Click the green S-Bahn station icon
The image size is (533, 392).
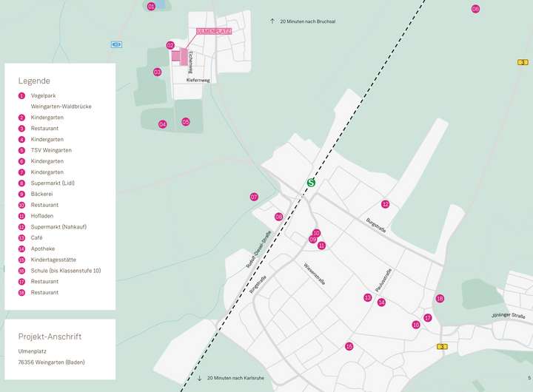tap(311, 182)
